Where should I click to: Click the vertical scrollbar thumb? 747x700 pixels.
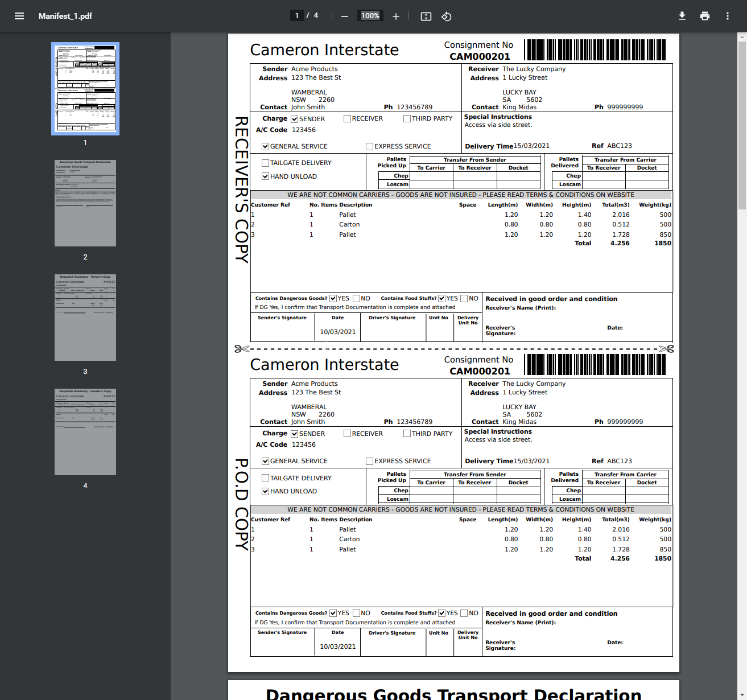tap(742, 125)
